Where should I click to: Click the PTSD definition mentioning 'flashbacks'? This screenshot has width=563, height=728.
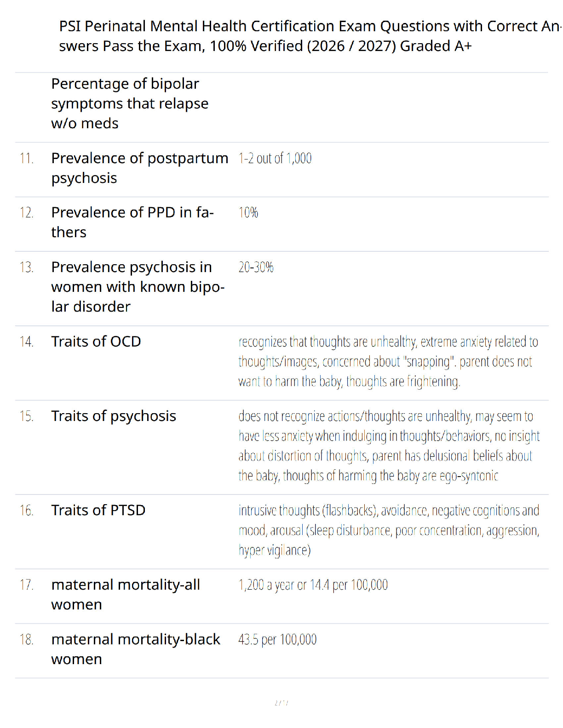[x=389, y=530]
